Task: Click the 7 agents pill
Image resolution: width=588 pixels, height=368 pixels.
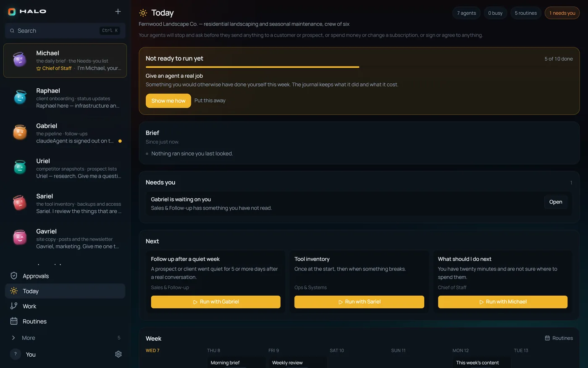Action: point(466,13)
